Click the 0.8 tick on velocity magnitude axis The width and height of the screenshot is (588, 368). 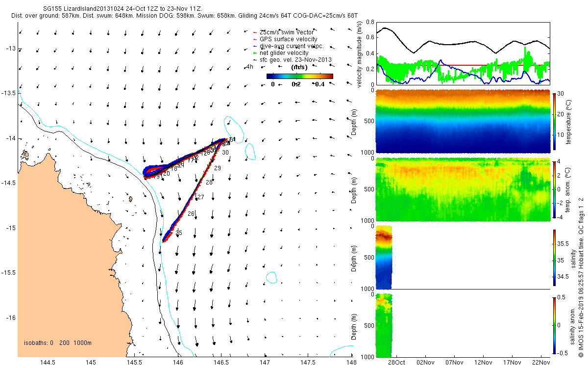pyautogui.click(x=369, y=22)
